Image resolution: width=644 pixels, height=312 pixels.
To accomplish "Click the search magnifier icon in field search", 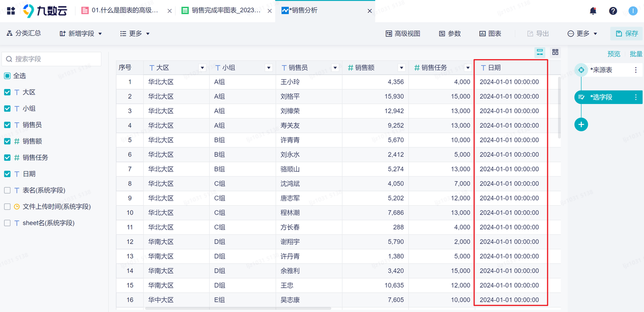I will pos(9,59).
